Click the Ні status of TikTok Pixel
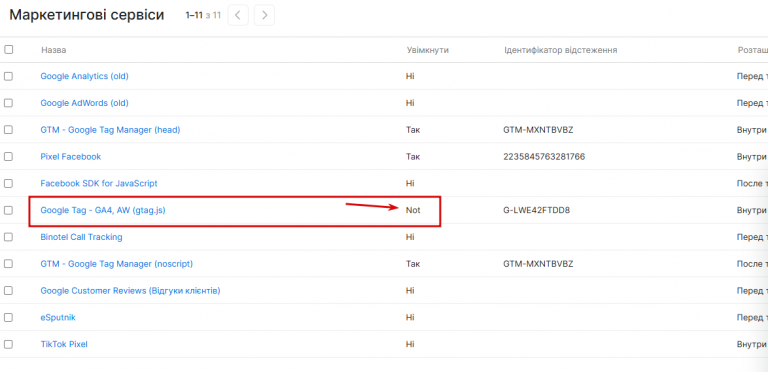The image size is (768, 372). tap(410, 344)
